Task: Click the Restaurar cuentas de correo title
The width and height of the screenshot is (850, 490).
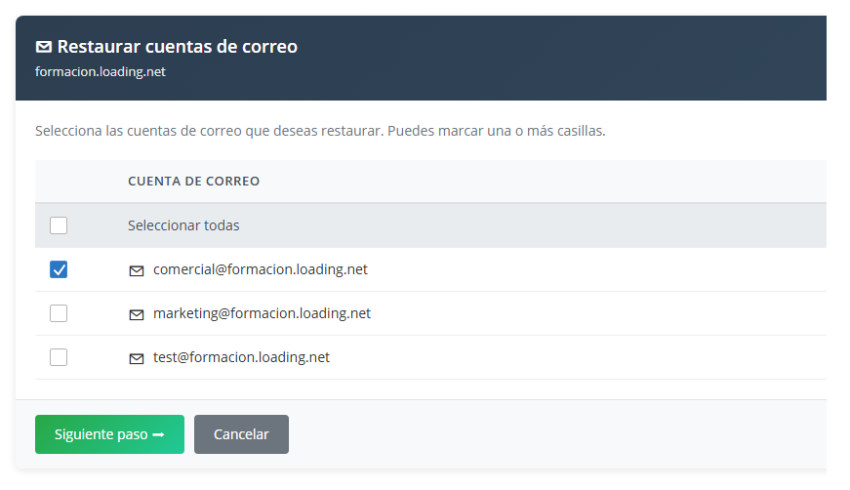Action: coord(177,47)
